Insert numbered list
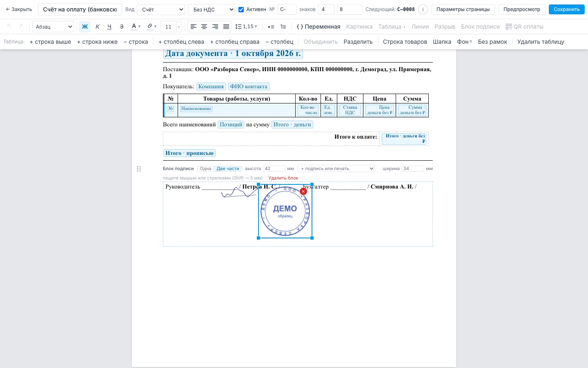Viewport: 588px width, 368px height. pyautogui.click(x=283, y=27)
